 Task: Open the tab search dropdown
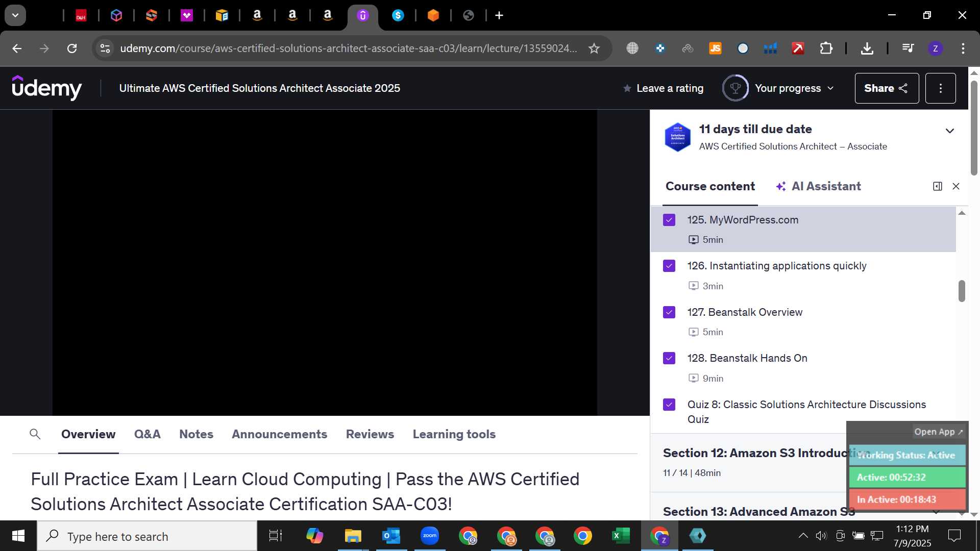[15, 15]
